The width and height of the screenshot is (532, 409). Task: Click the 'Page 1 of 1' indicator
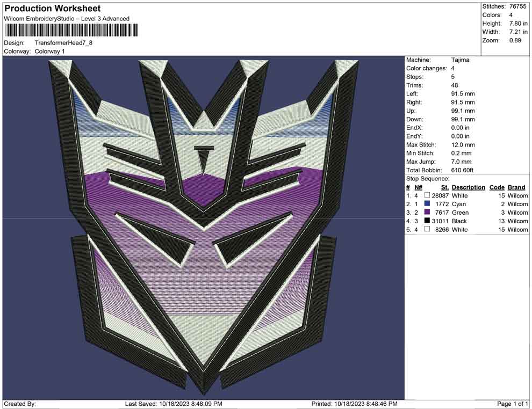512,404
